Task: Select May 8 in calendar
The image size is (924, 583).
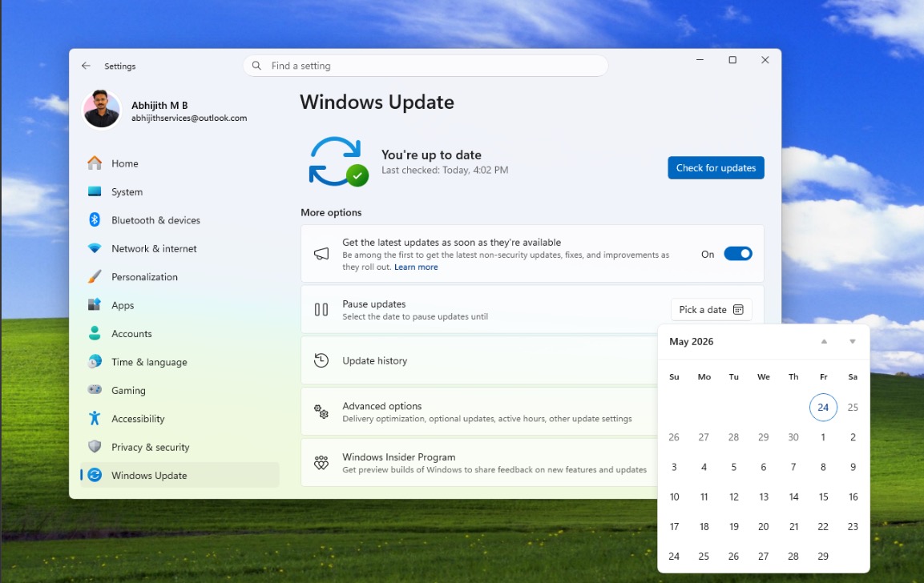Action: pyautogui.click(x=823, y=467)
